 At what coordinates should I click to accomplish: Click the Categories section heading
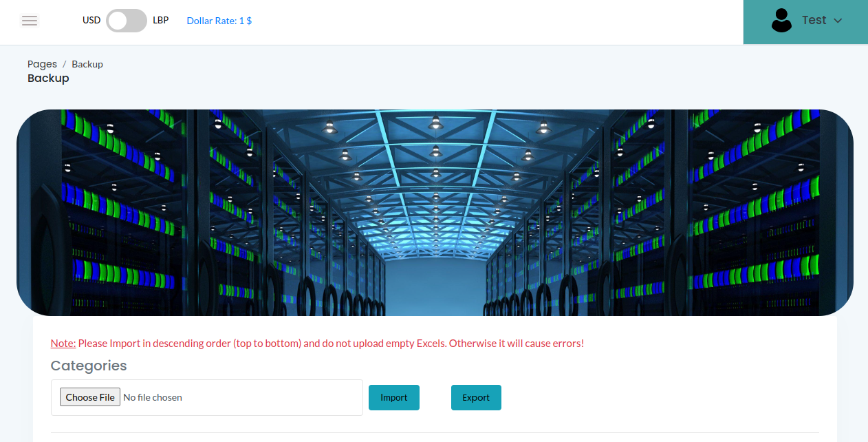pyautogui.click(x=88, y=366)
